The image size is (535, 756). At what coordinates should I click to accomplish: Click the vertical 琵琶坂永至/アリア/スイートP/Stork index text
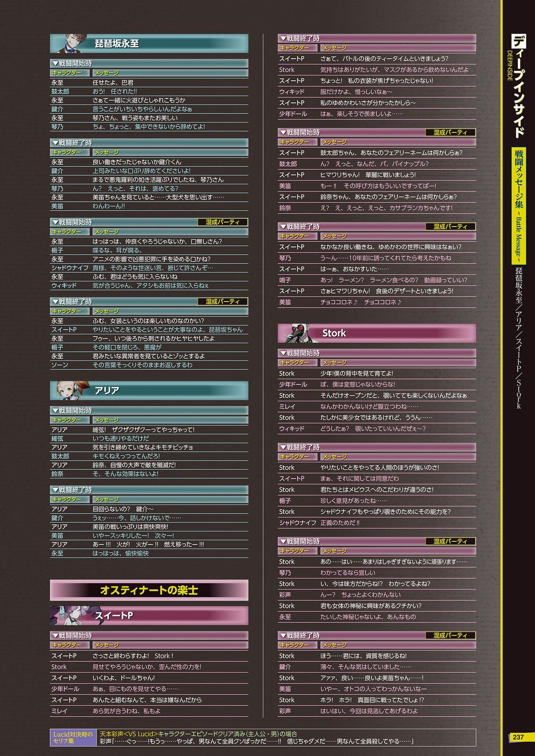point(519,338)
